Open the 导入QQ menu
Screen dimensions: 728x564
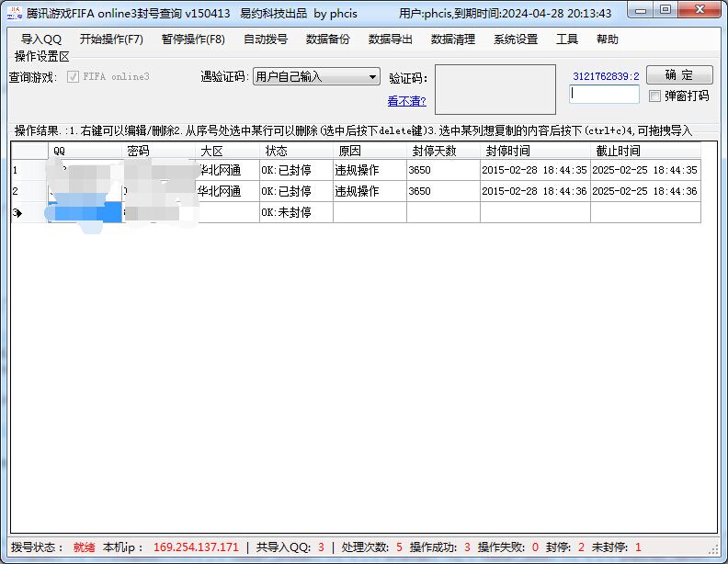(x=40, y=39)
